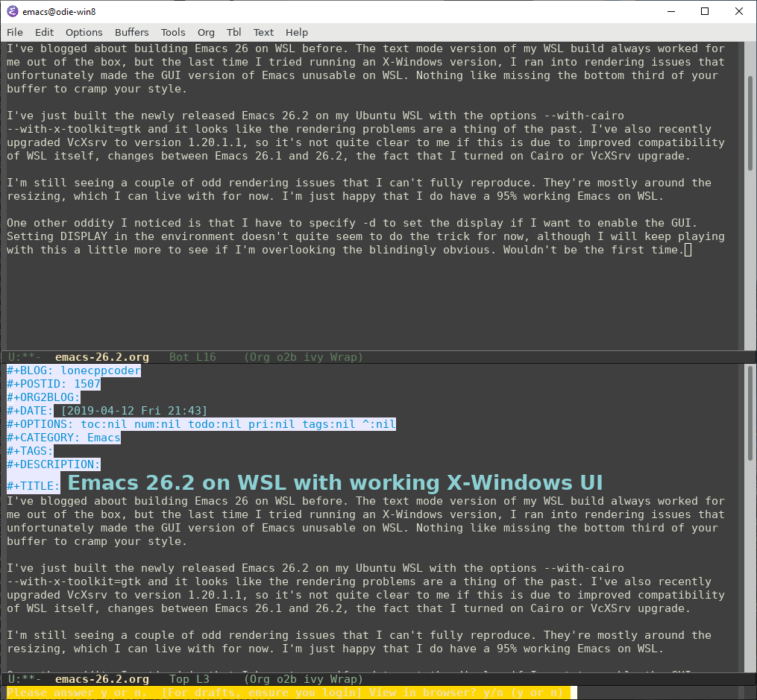Click the emacs-26.2.org buffer name in lower mode line
The image size is (757, 700).
point(102,679)
